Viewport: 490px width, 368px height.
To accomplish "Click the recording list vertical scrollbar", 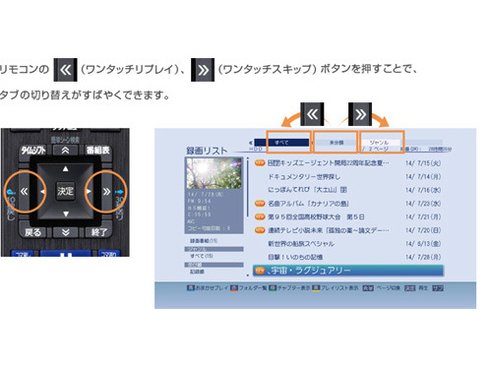I will click(248, 218).
